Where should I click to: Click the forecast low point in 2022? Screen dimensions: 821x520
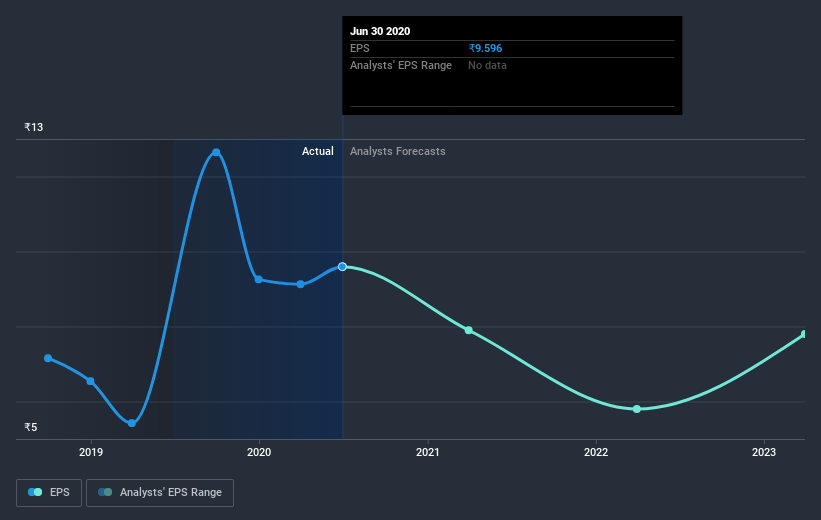(x=637, y=409)
